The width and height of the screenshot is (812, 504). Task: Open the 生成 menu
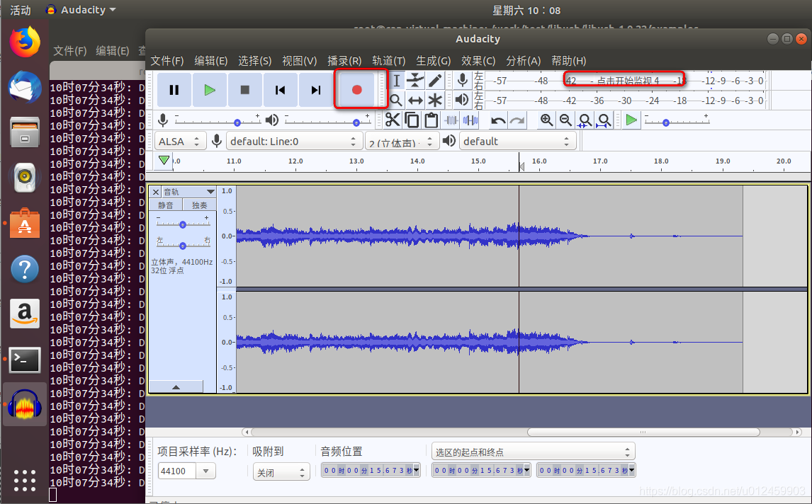point(433,61)
